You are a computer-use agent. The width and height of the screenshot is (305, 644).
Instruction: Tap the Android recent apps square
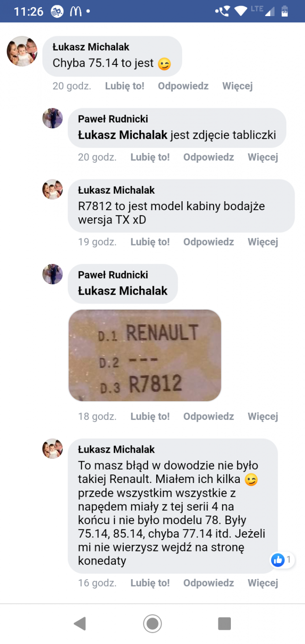[224, 623]
